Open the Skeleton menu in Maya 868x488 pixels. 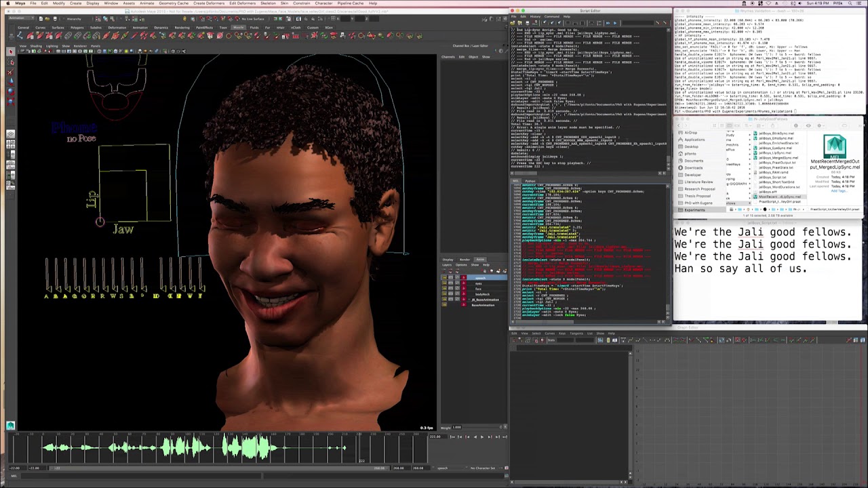[x=269, y=3]
